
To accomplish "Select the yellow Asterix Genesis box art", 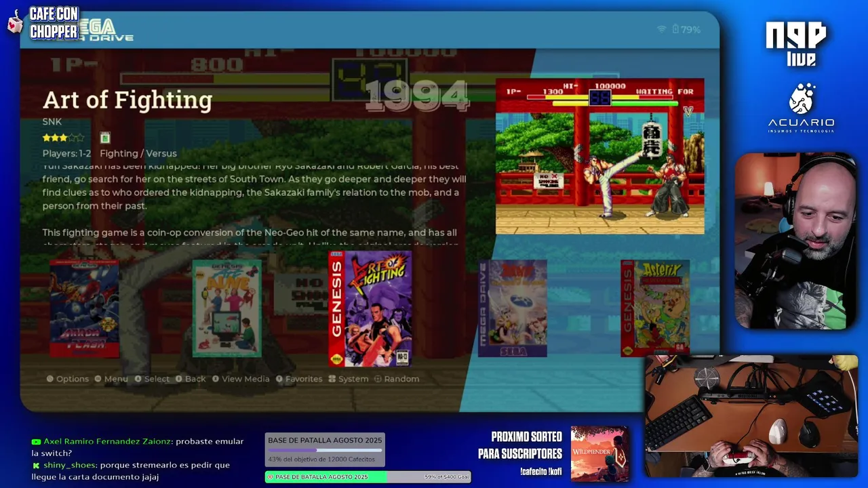I will [x=655, y=308].
